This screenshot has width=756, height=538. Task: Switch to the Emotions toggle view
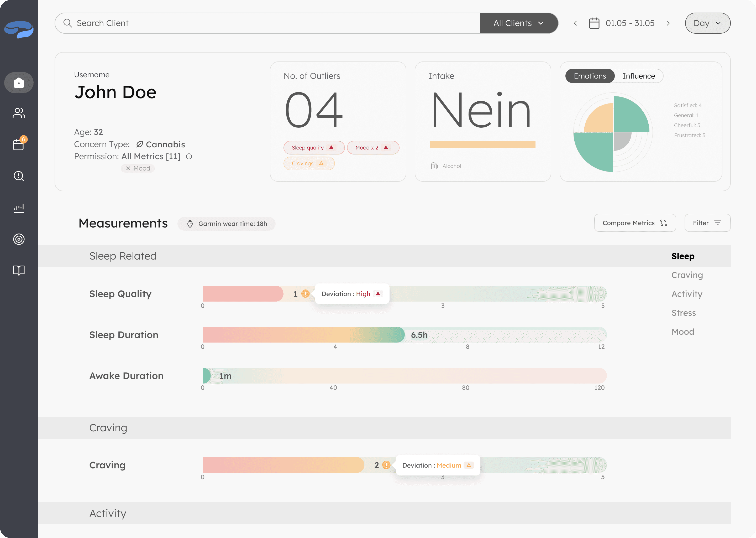click(590, 76)
